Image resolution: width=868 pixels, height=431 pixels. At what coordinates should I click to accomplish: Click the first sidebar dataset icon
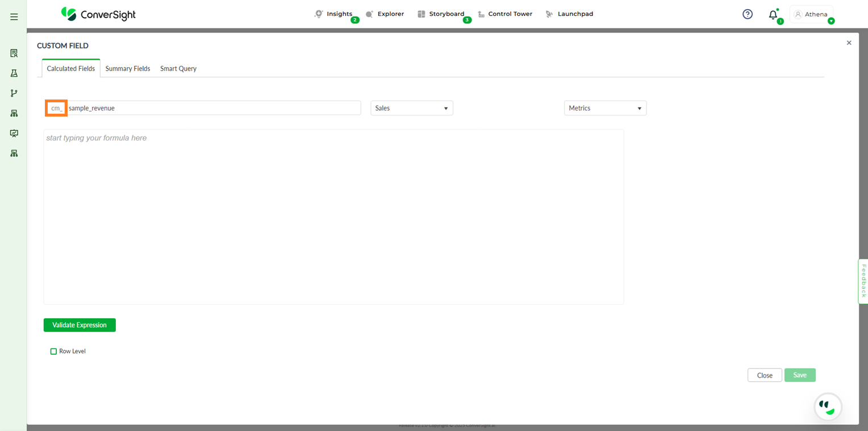point(14,53)
